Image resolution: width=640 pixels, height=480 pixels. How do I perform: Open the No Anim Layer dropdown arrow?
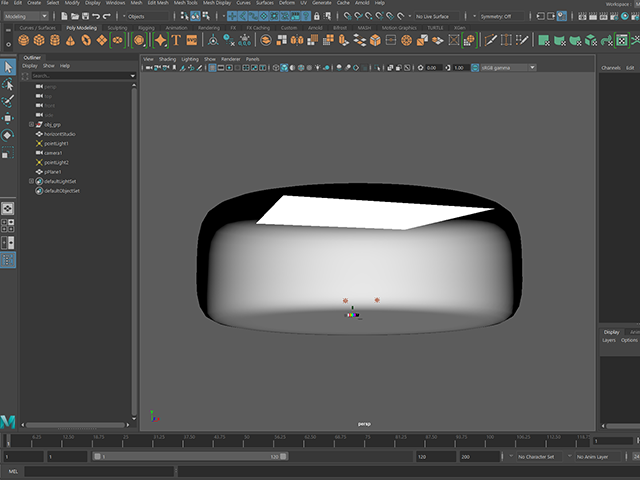click(569, 456)
